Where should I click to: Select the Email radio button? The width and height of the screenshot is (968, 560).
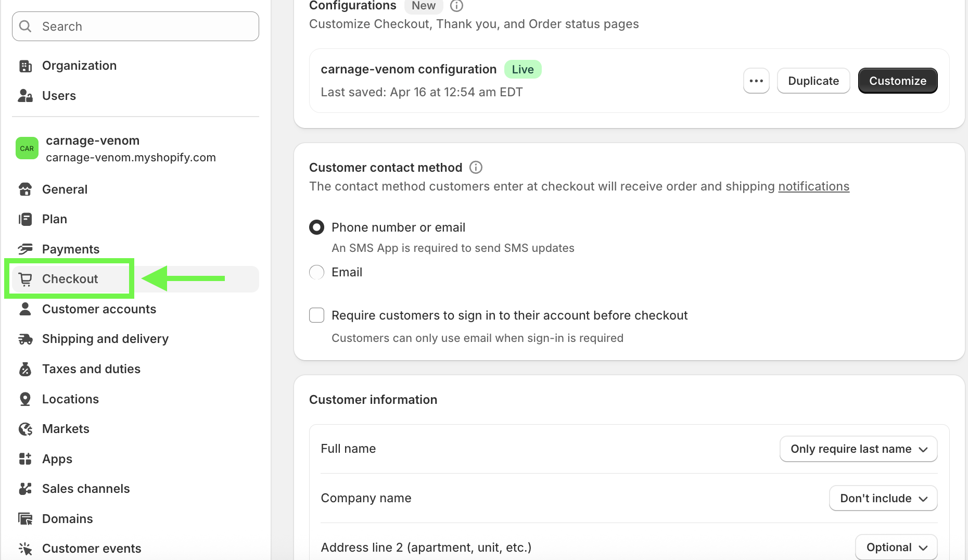point(316,272)
